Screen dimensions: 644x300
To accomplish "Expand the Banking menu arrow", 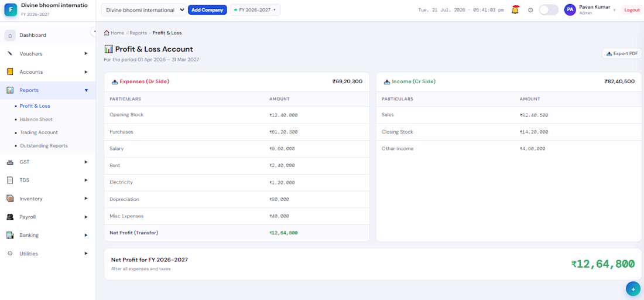I will pyautogui.click(x=86, y=235).
